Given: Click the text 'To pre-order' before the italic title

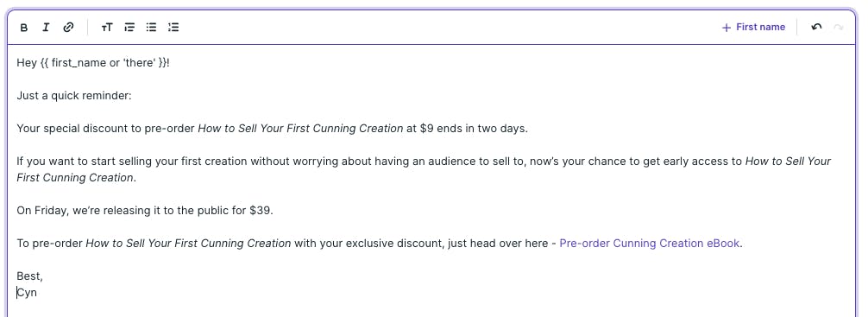Looking at the screenshot, I should (x=50, y=244).
